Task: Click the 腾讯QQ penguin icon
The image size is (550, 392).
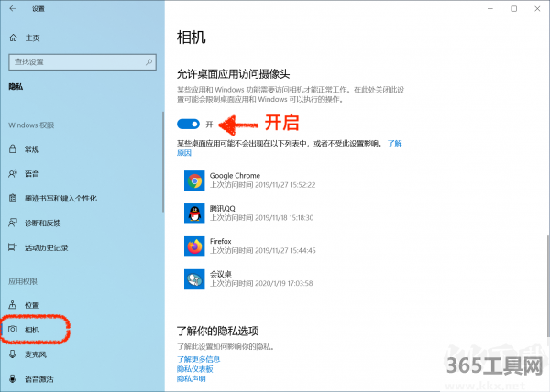Action: point(193,213)
